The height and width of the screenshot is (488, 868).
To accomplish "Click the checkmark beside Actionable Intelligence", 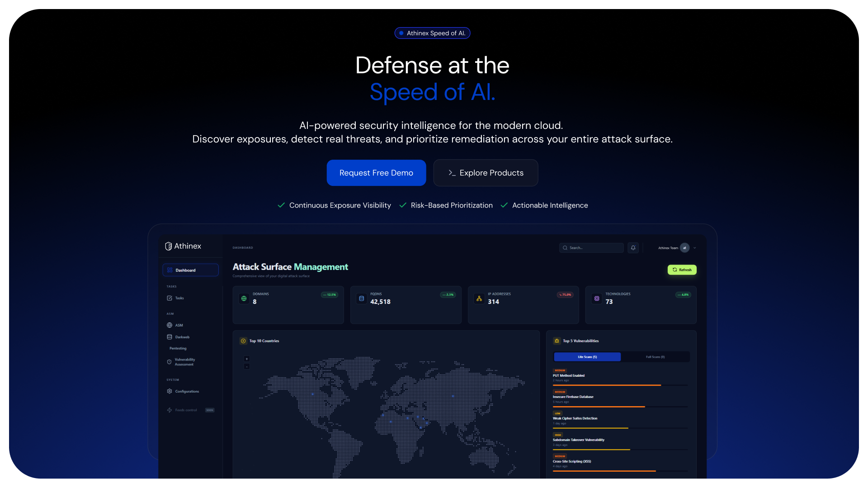I will click(504, 205).
